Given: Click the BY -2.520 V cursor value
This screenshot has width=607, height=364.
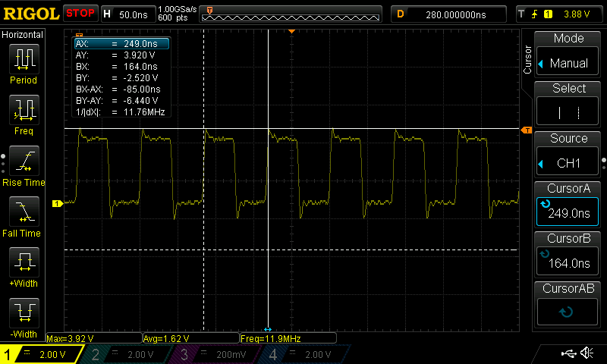Looking at the screenshot, I should coord(140,78).
